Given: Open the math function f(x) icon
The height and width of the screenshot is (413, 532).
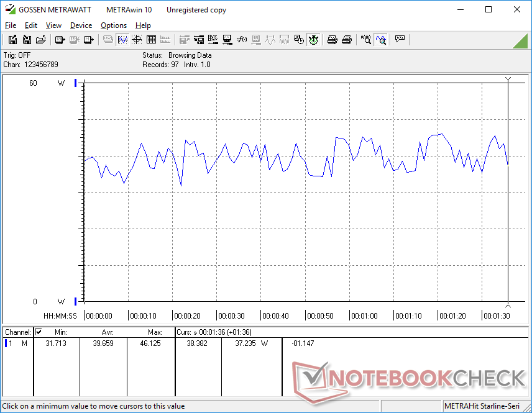Looking at the screenshot, I should tap(242, 40).
